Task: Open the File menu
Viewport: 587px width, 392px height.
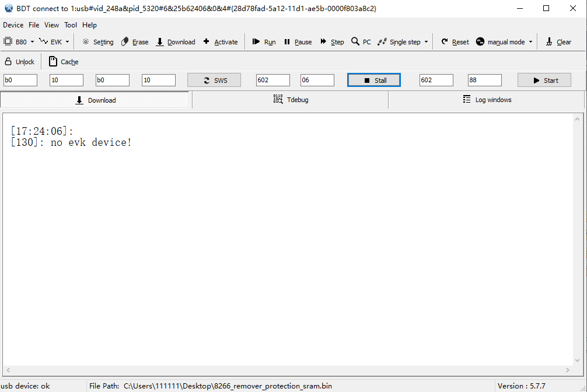Action: (x=34, y=25)
